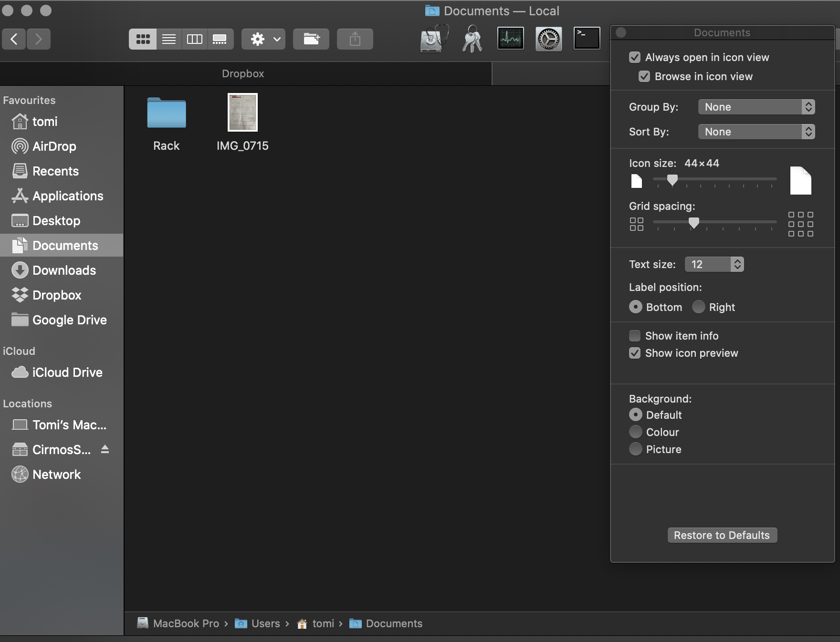Image resolution: width=840 pixels, height=642 pixels.
Task: Open the Group By dropdown
Action: point(756,107)
